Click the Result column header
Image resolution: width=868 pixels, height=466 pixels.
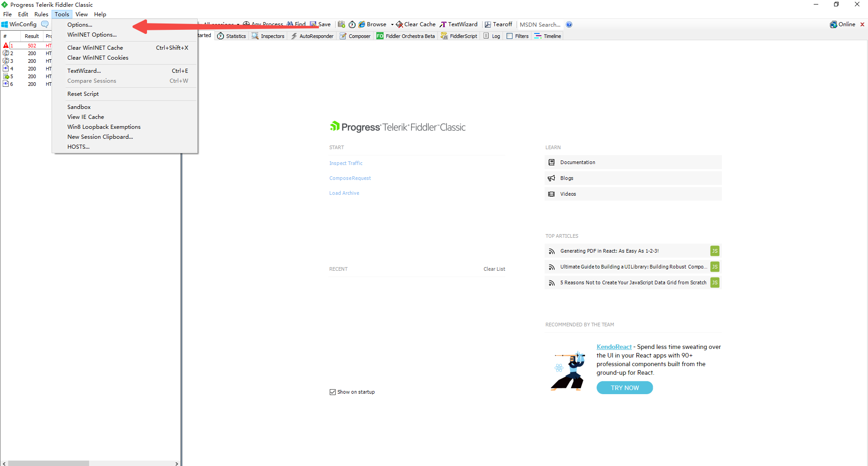point(32,36)
